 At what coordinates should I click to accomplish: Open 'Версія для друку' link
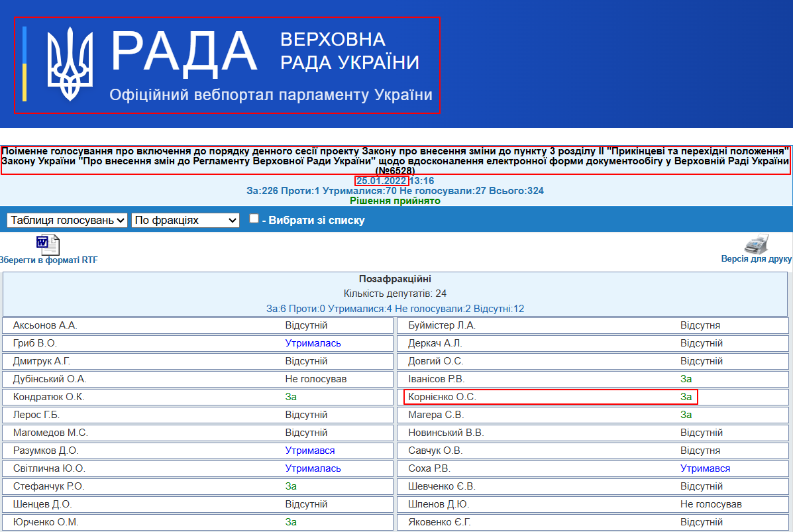click(757, 258)
